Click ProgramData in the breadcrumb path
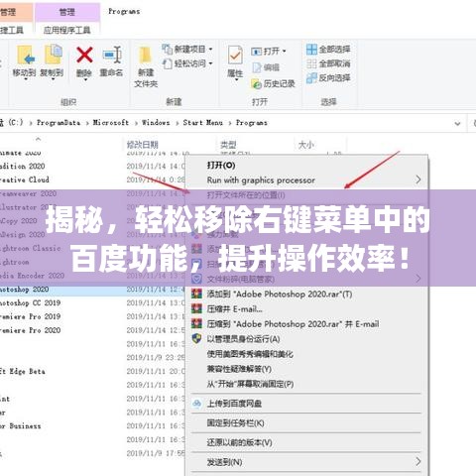This screenshot has height=476, width=476. click(x=59, y=123)
